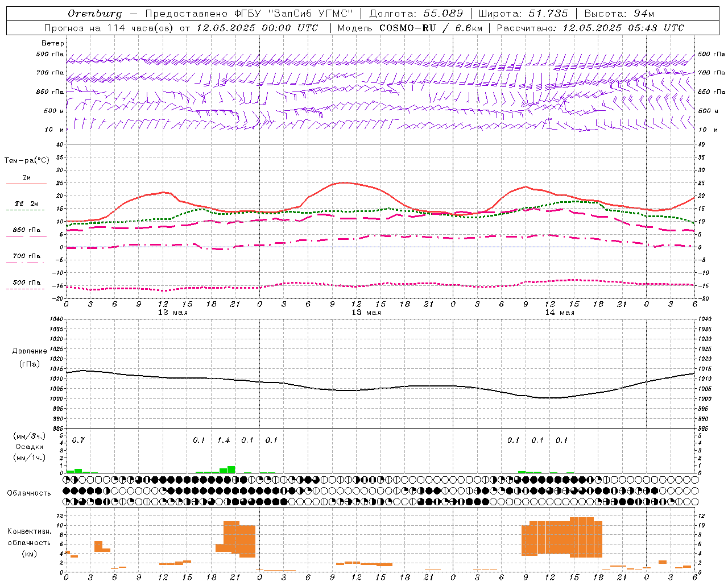
Task: Click the '(мм/3ч.)' precipitation unit label
Action: 30,436
